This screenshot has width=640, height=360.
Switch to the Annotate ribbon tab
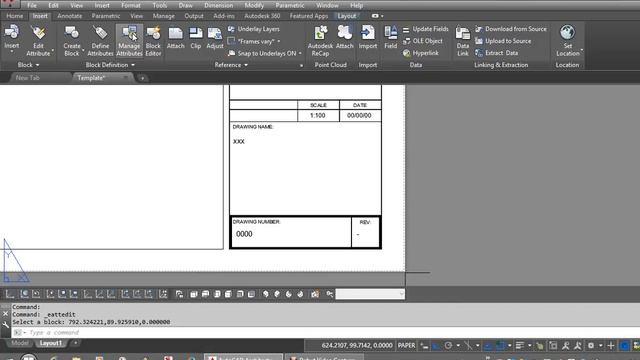pyautogui.click(x=69, y=16)
